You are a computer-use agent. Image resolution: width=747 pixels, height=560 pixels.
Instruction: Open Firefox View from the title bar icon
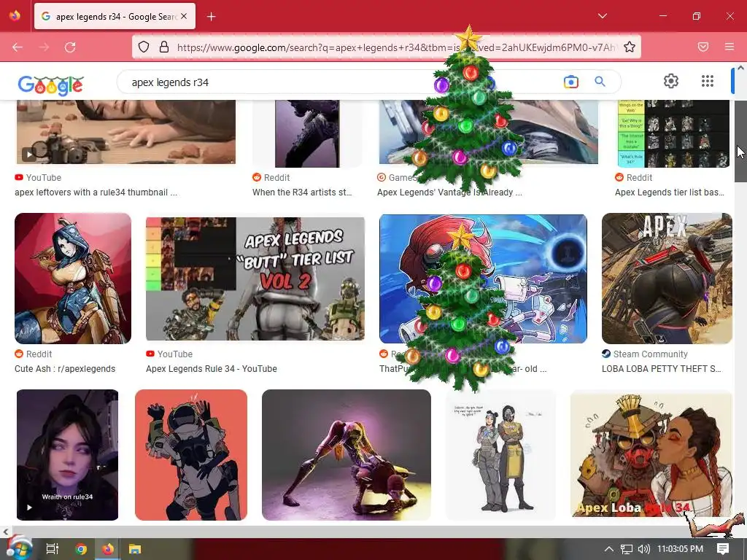(x=15, y=16)
